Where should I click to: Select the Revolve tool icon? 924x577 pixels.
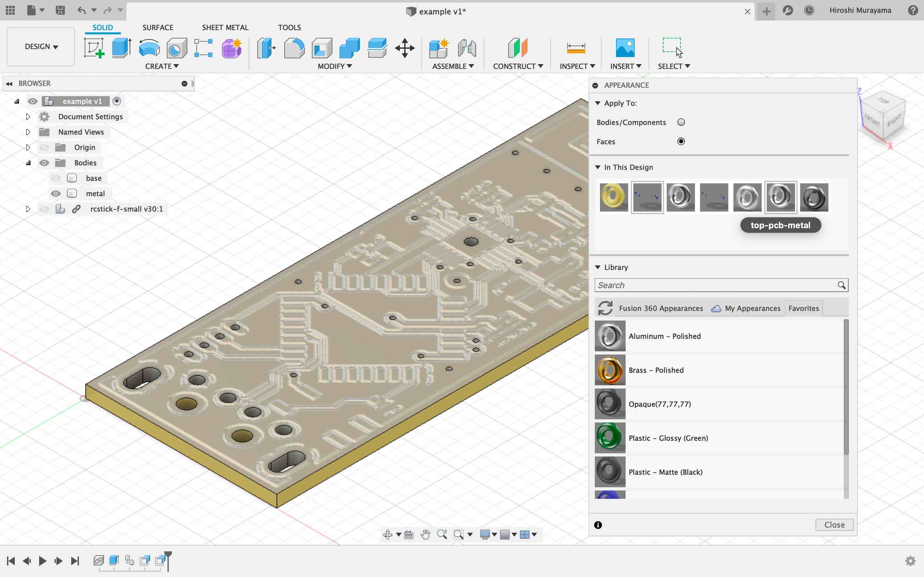pyautogui.click(x=149, y=48)
